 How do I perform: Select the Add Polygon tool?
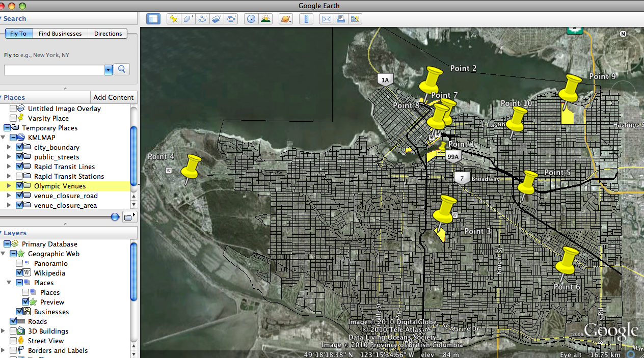[188, 19]
